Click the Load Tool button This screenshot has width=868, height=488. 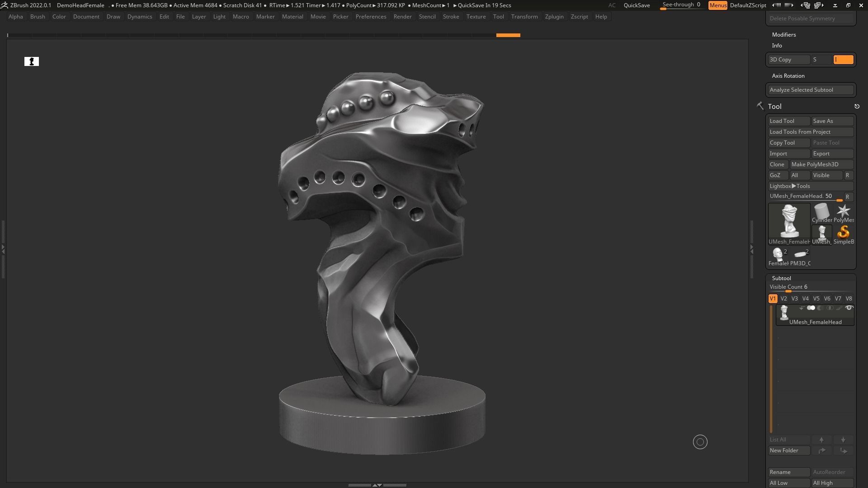pos(789,121)
